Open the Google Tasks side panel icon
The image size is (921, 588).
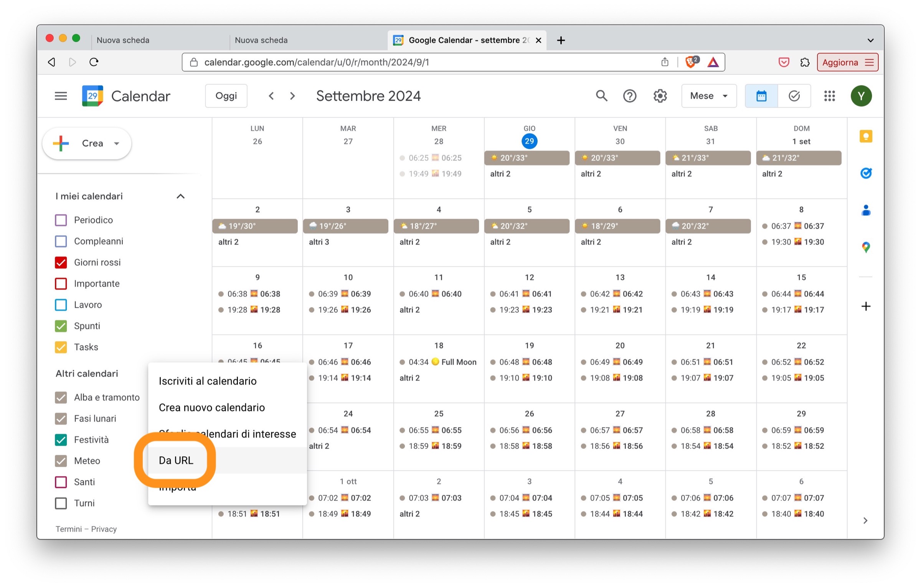[x=865, y=173]
